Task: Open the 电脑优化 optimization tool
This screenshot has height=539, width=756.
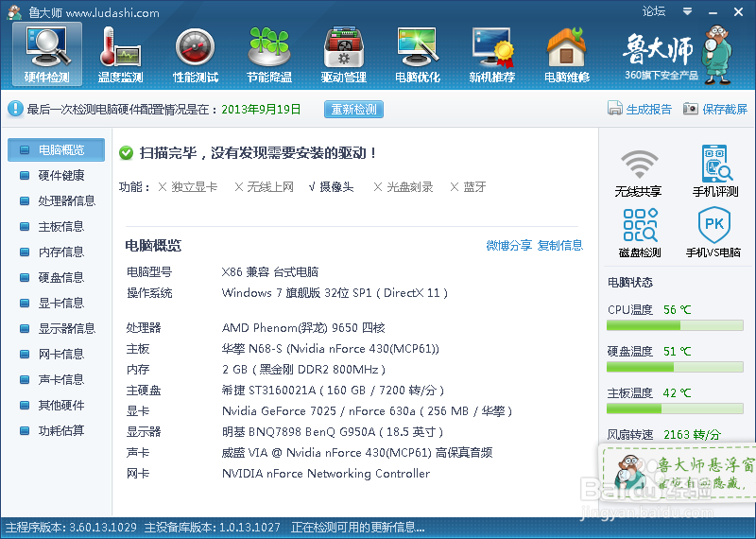Action: click(x=418, y=55)
